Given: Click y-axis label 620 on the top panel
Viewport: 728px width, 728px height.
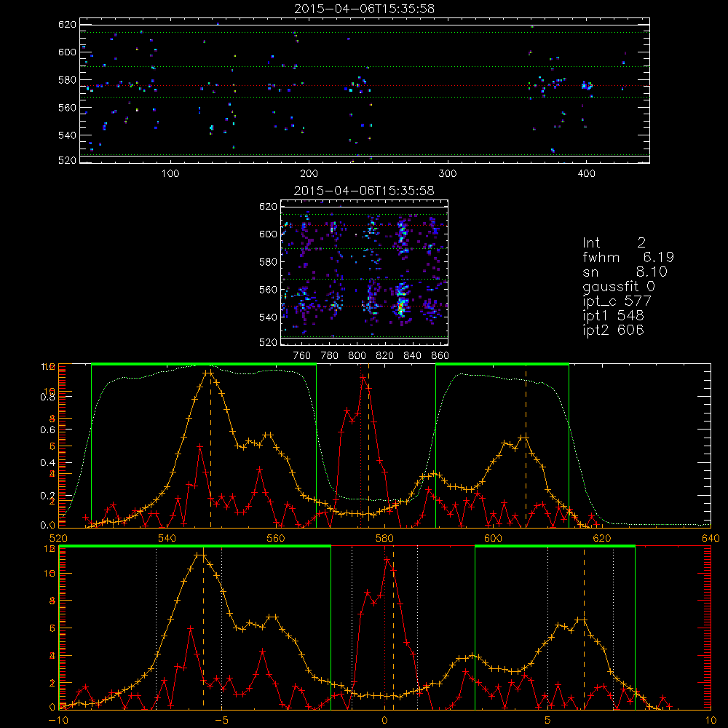Looking at the screenshot, I should coord(67,25).
